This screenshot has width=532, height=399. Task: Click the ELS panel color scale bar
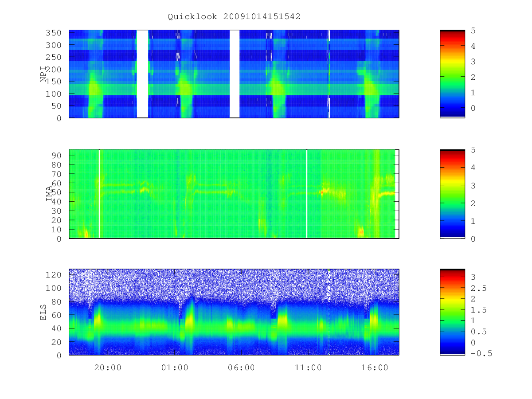point(452,312)
